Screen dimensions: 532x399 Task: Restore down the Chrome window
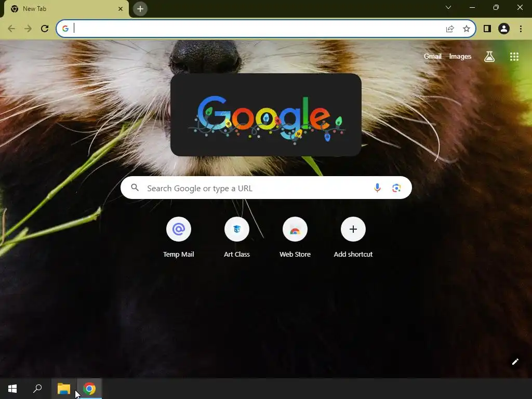(x=496, y=7)
